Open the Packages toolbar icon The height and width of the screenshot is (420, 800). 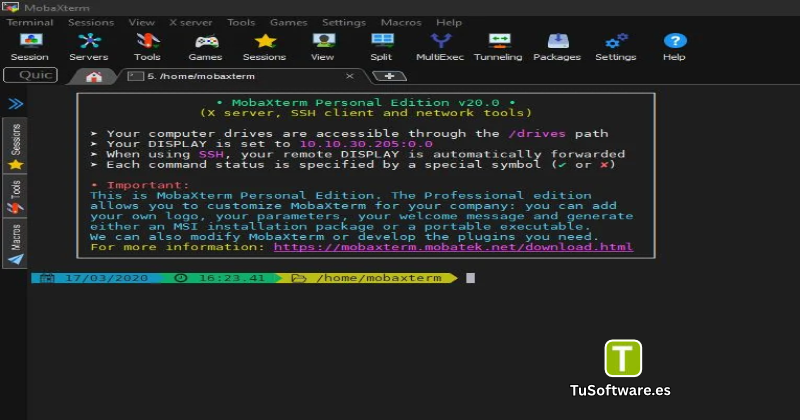click(x=557, y=46)
